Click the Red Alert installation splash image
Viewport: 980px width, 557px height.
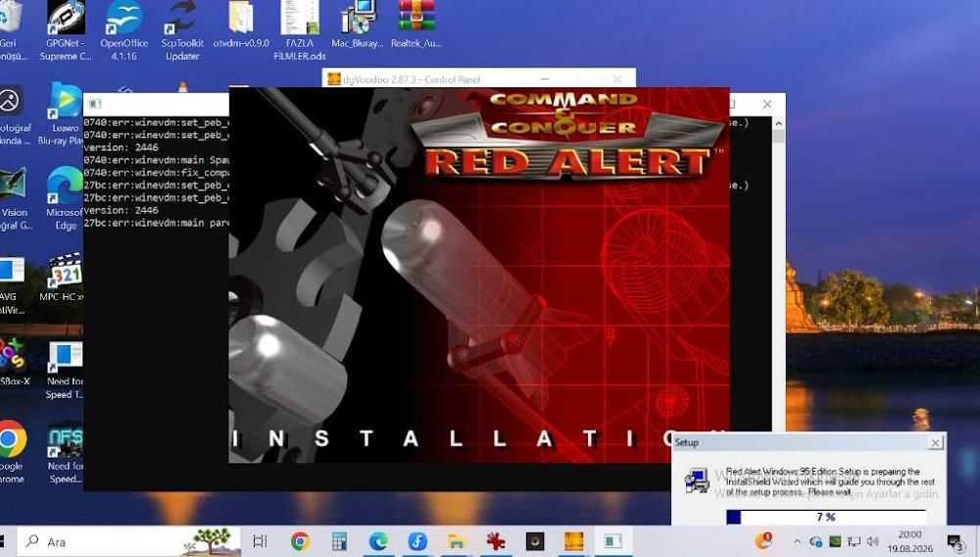click(479, 275)
